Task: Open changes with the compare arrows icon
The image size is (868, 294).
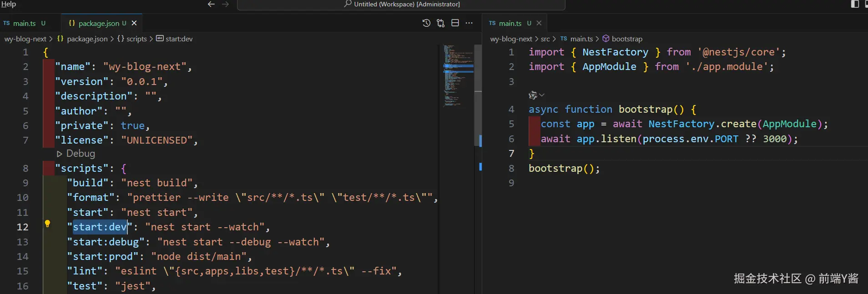Action: [440, 23]
